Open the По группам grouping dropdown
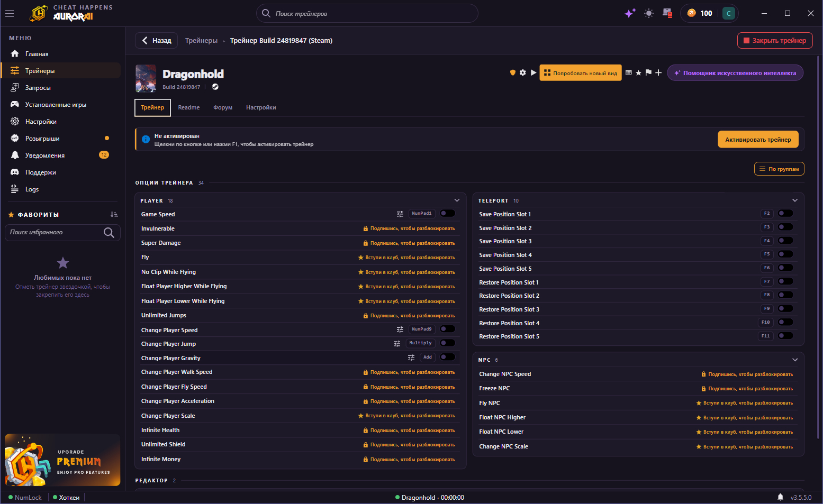This screenshot has width=823, height=504. 779,169
